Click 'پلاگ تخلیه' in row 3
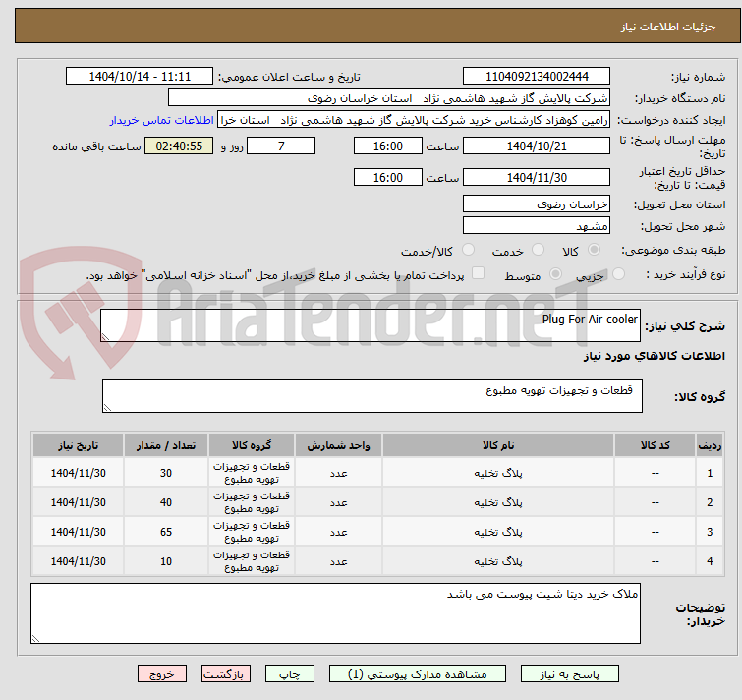Viewport: 742px width, 700px height. (x=498, y=532)
